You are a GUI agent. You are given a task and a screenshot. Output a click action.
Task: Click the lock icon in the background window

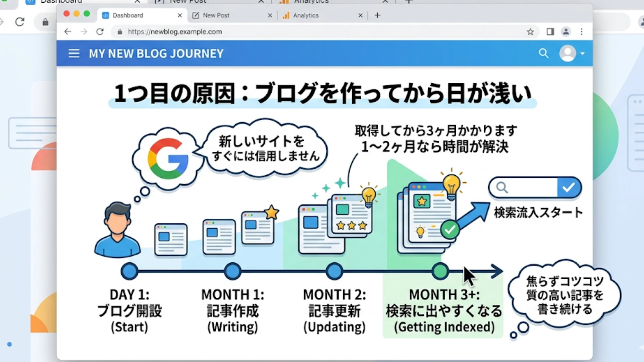pyautogui.click(x=45, y=22)
